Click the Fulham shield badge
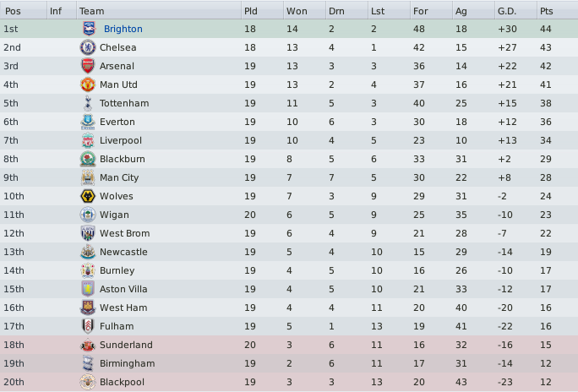 [x=88, y=326]
